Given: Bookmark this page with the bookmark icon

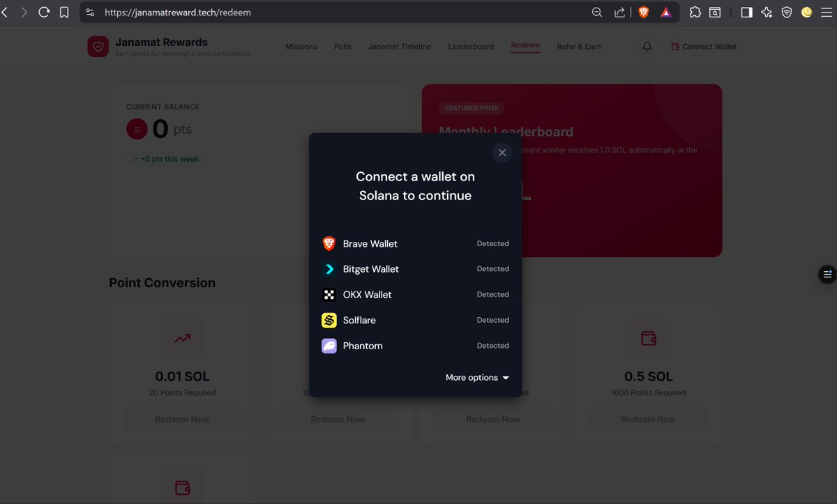Looking at the screenshot, I should 64,13.
